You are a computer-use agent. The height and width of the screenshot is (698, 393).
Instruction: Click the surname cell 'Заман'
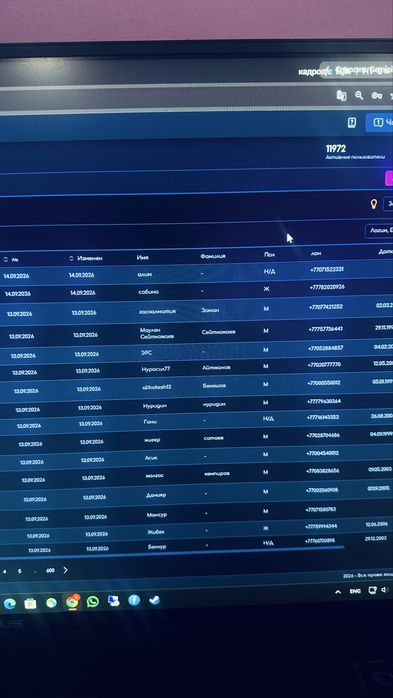coord(210,310)
